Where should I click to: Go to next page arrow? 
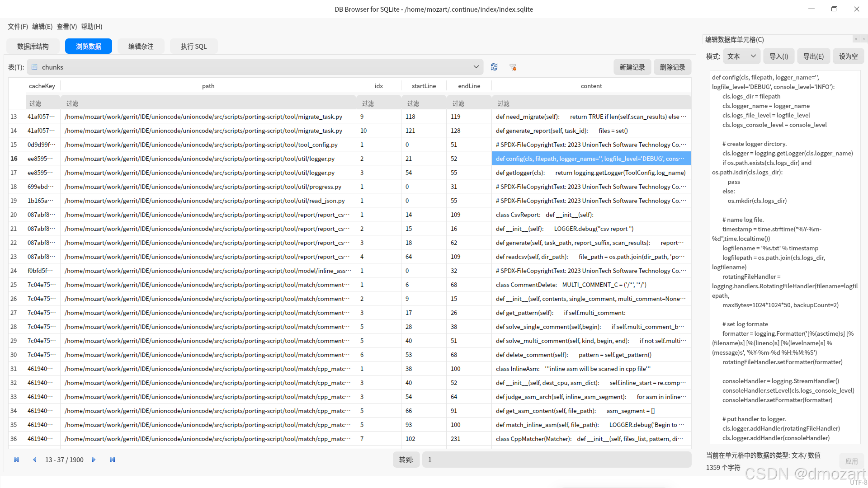[94, 460]
